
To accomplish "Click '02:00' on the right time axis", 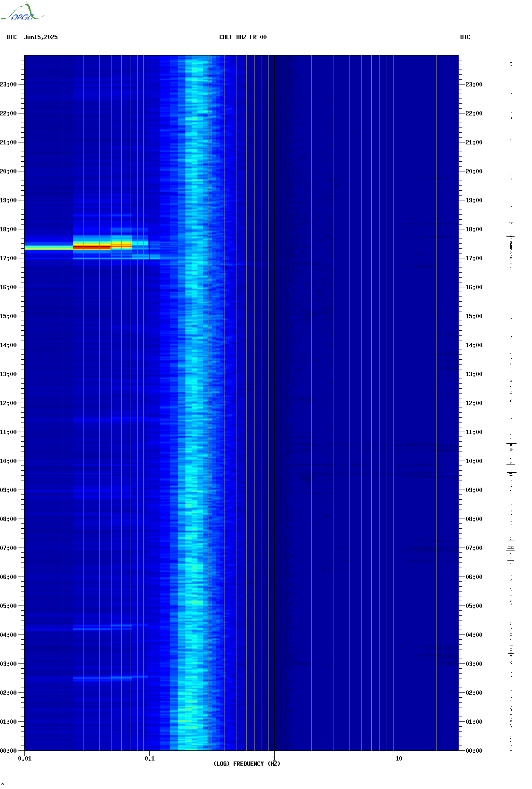I will coord(474,693).
